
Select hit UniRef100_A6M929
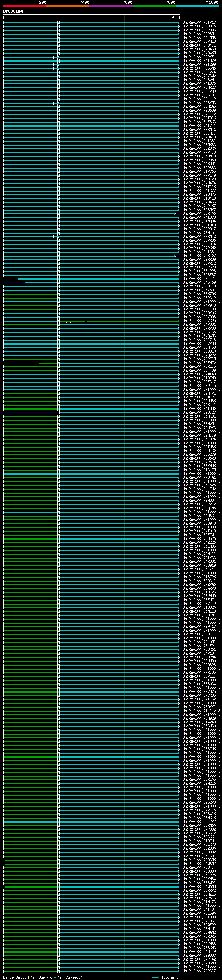click(199, 718)
